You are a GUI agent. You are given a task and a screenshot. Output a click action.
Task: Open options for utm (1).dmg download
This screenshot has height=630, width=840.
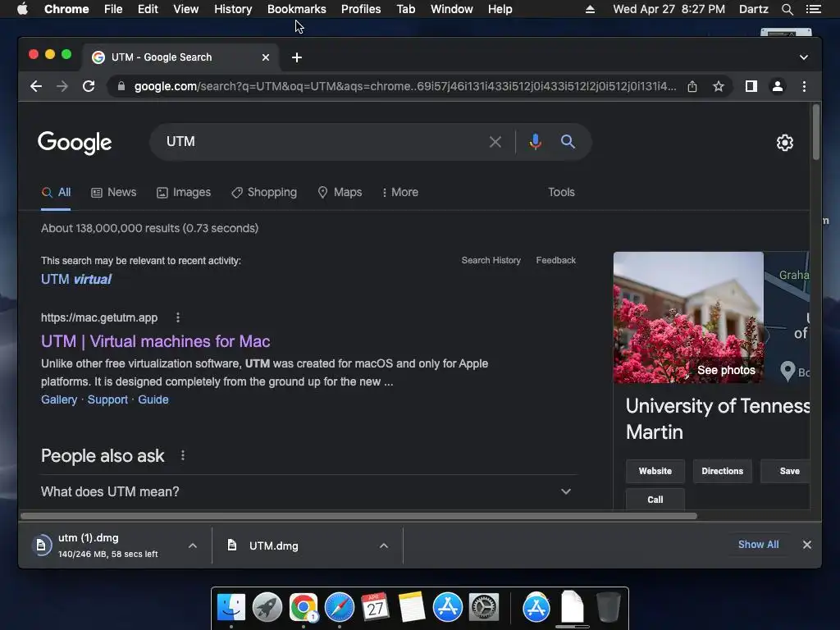193,546
